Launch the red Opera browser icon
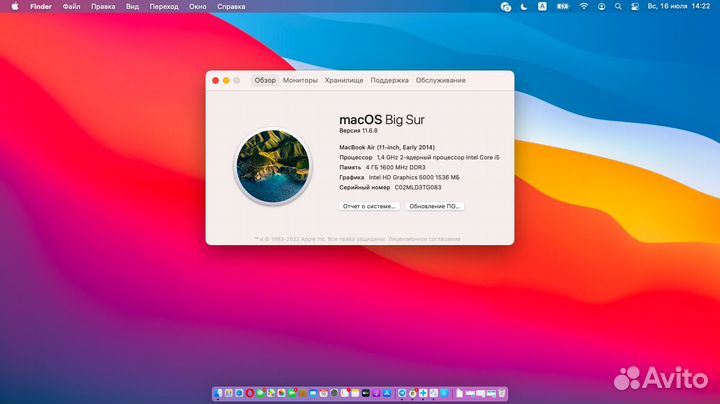The image size is (720, 404). coord(250,393)
